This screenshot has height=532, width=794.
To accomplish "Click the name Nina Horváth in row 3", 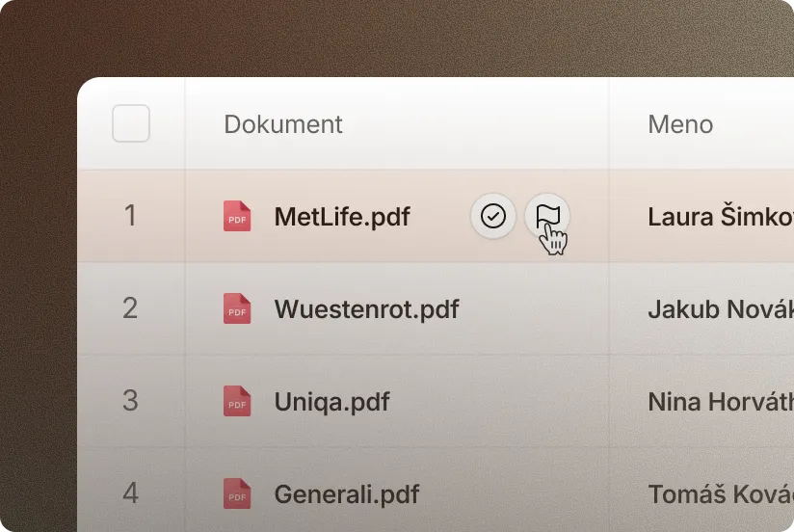I will [721, 402].
